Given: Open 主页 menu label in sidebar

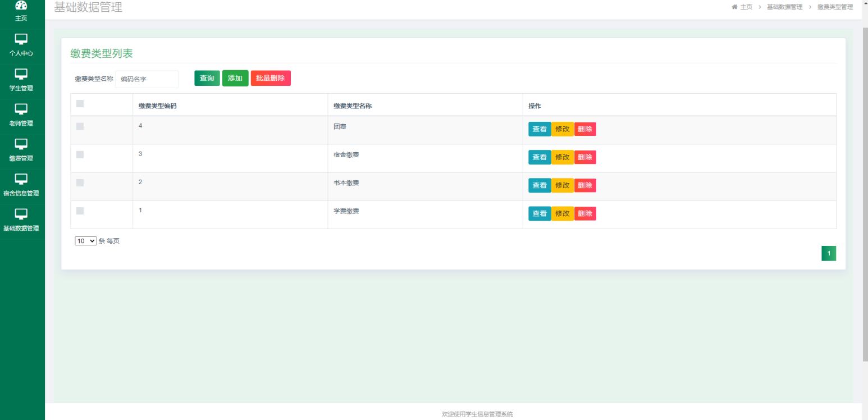Looking at the screenshot, I should [21, 18].
